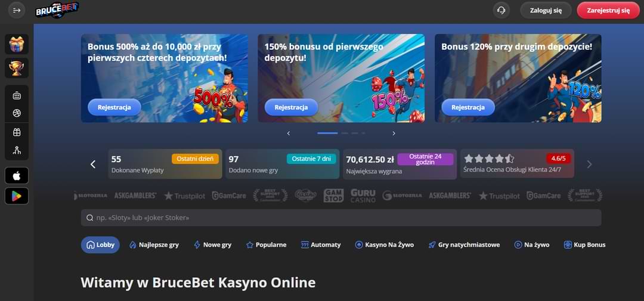Open the Kasyno Na Żywo tab

384,245
